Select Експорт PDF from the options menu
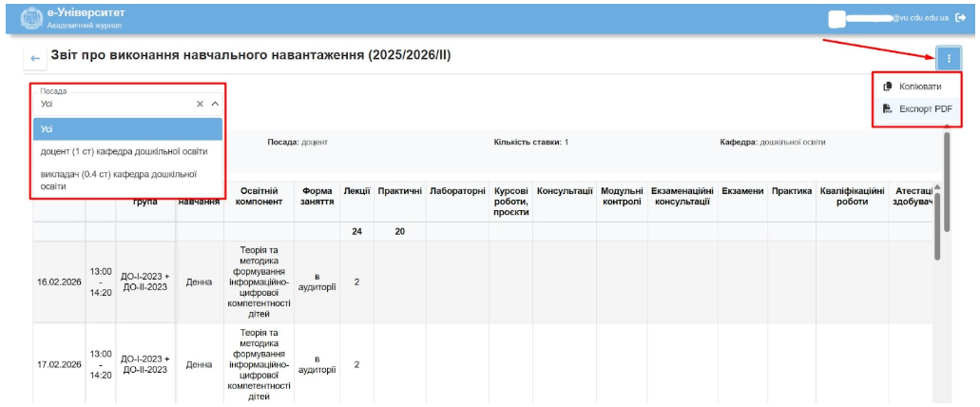980x407 pixels. [925, 109]
